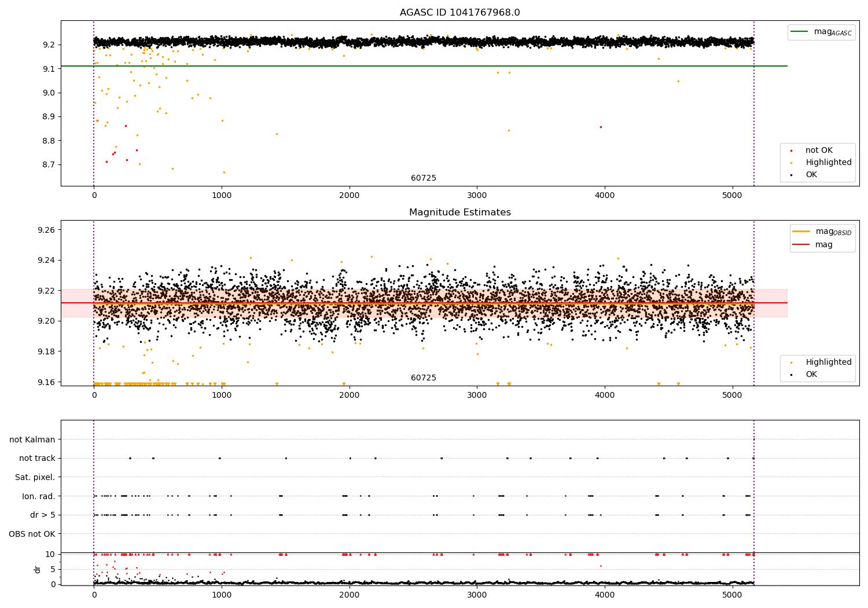Click the 8.9 y-axis tick label
This screenshot has width=868, height=608.
49,117
